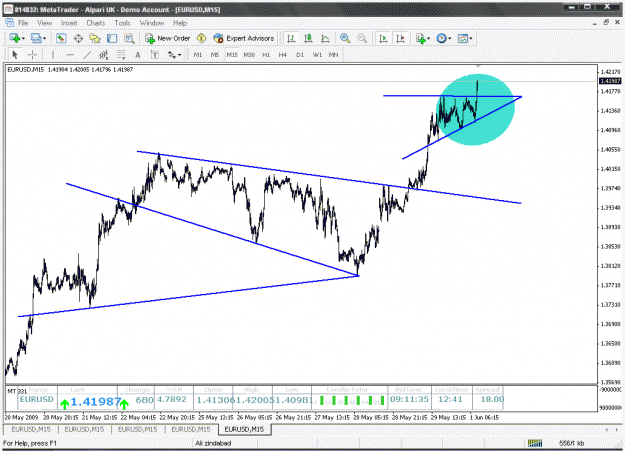Viewport: 625px width, 451px height.
Task: Toggle chart shift from right border
Action: pos(400,38)
